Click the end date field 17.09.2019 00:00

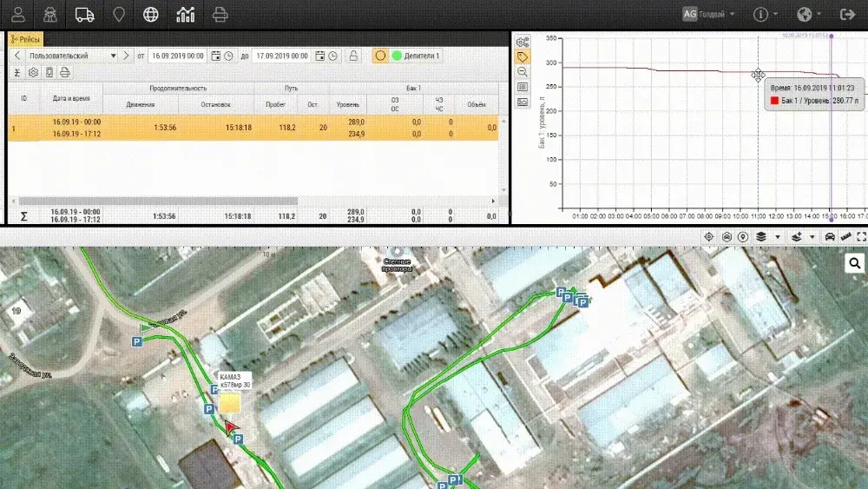(282, 56)
